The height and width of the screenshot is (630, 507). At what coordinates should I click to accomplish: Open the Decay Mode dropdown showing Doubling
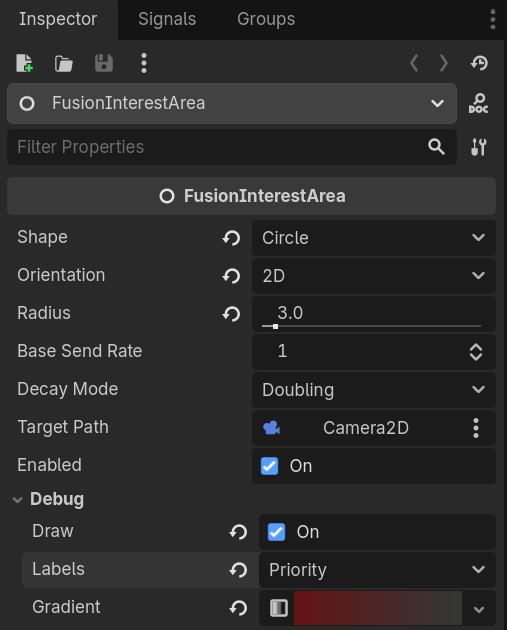pyautogui.click(x=374, y=390)
